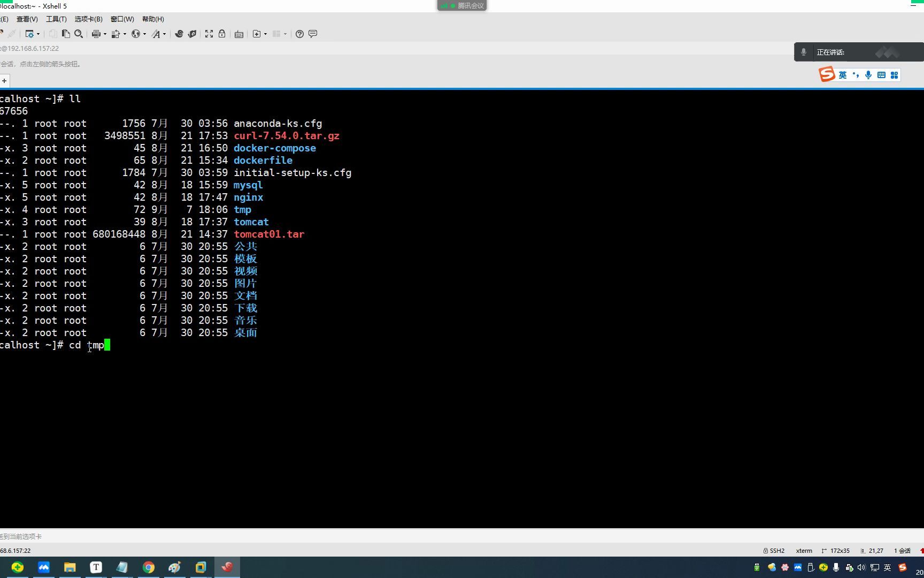Image resolution: width=924 pixels, height=578 pixels.
Task: Click the compose bar at window bottom
Action: [x=462, y=536]
